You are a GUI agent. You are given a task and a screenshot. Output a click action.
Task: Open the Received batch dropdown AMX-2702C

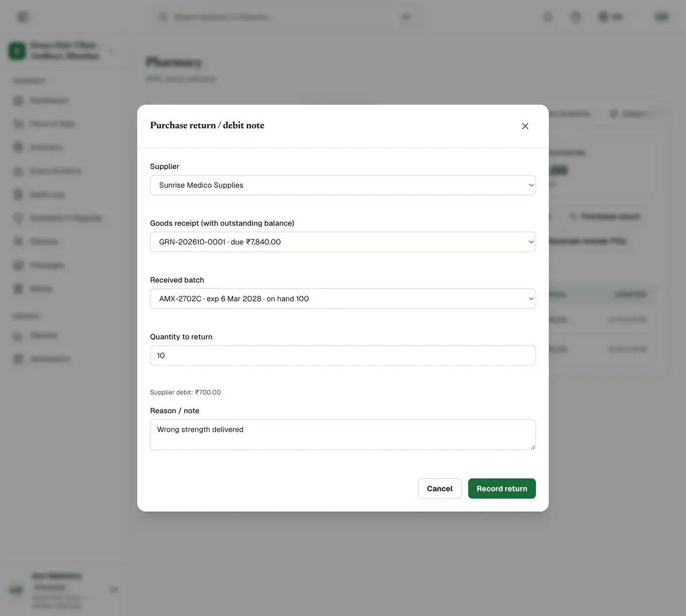(343, 299)
